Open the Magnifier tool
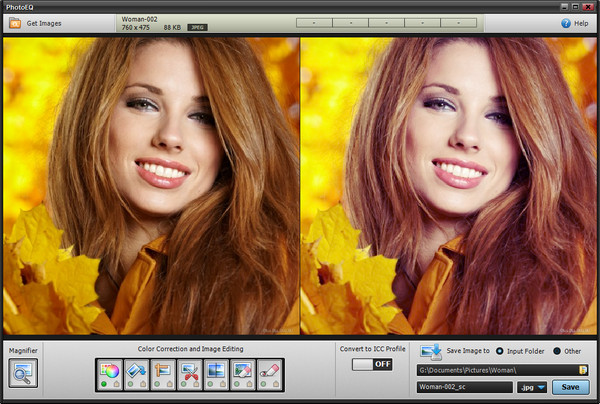Image resolution: width=600 pixels, height=404 pixels. tap(23, 373)
